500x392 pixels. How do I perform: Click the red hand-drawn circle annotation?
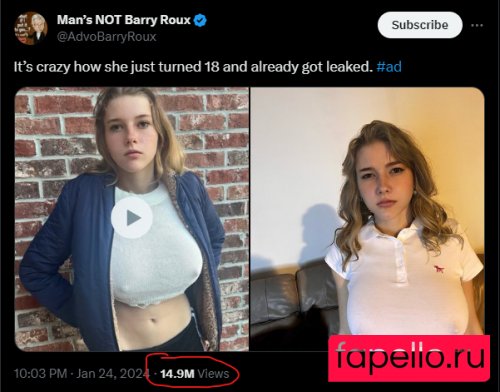pos(193,371)
